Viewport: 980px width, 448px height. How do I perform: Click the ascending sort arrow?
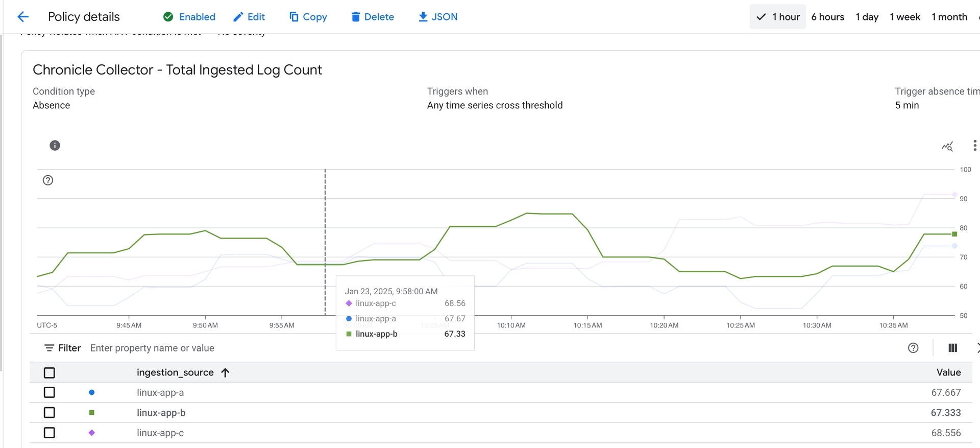[225, 372]
